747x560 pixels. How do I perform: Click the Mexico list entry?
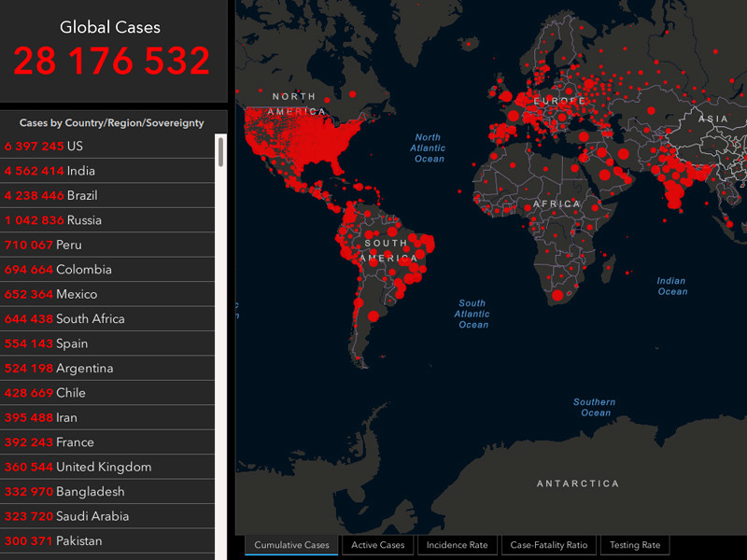pyautogui.click(x=107, y=294)
